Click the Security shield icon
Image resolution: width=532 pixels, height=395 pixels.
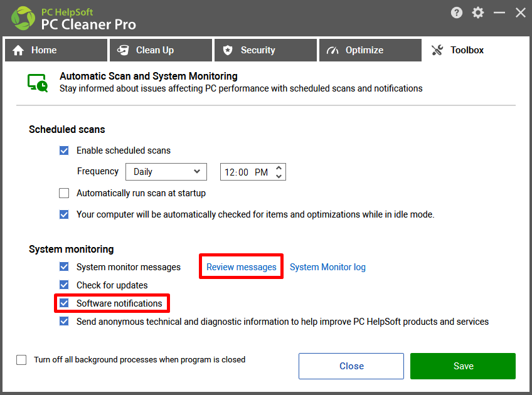pyautogui.click(x=228, y=50)
